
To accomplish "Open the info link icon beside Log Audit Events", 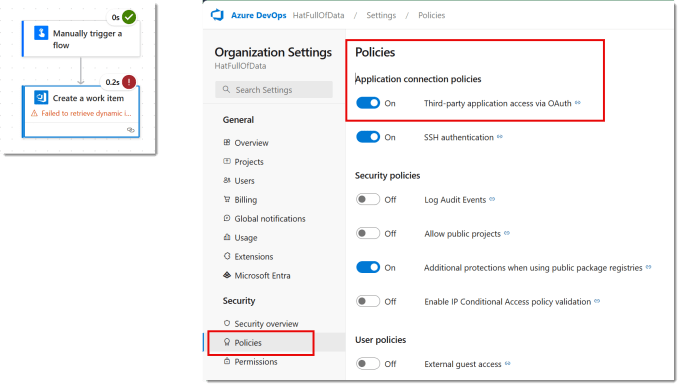I will tap(492, 199).
